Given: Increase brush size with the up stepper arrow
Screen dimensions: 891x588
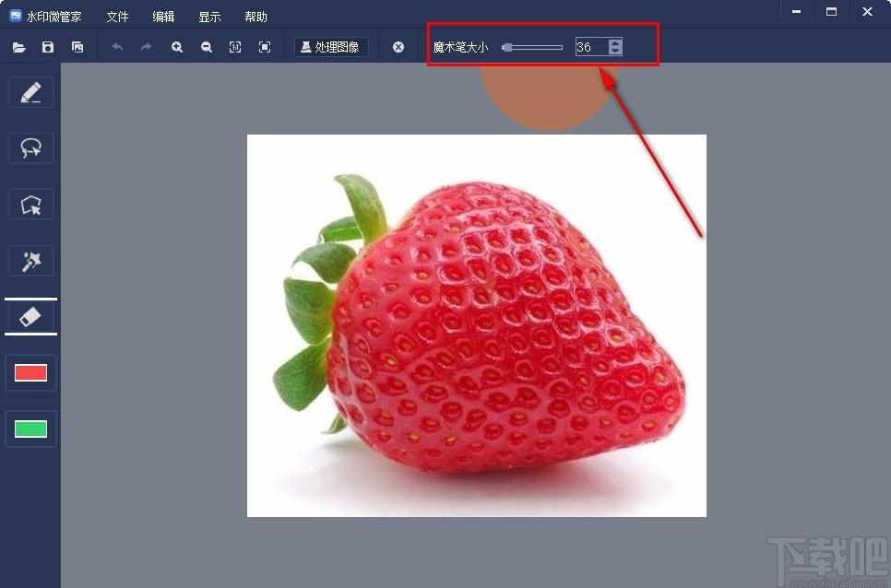Looking at the screenshot, I should (615, 42).
